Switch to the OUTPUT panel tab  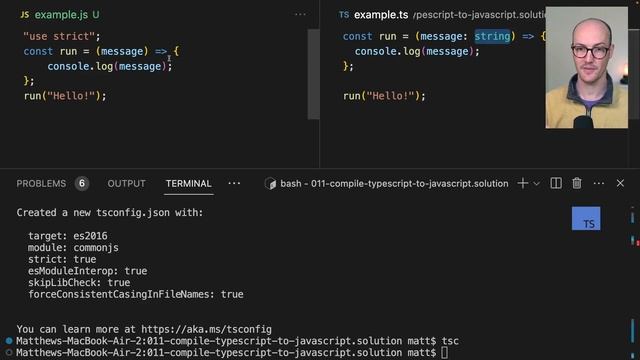pos(127,184)
